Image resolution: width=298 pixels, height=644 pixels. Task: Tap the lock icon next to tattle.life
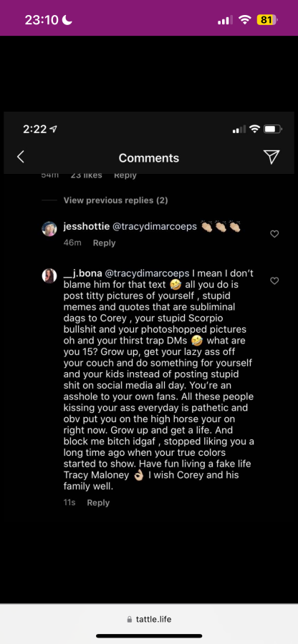coord(130,620)
